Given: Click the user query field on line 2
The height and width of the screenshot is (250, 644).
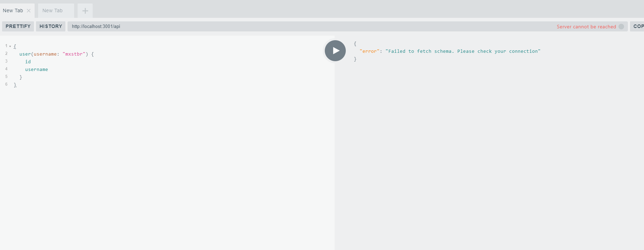Looking at the screenshot, I should tap(25, 54).
